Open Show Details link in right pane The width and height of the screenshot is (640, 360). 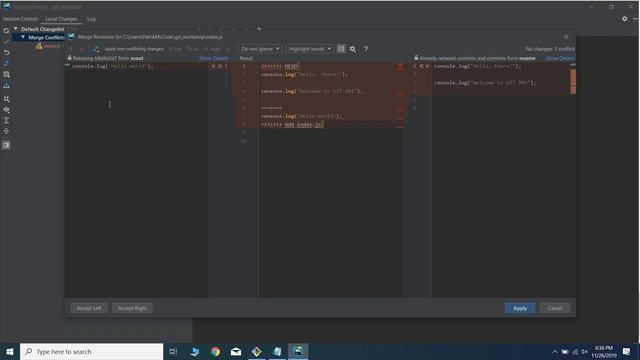point(560,58)
